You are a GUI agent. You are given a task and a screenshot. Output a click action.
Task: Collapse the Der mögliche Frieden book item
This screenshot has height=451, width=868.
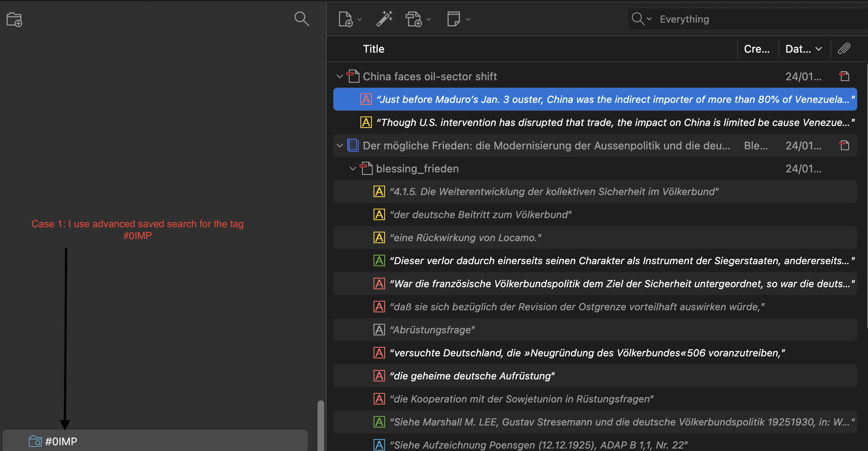[x=340, y=145]
